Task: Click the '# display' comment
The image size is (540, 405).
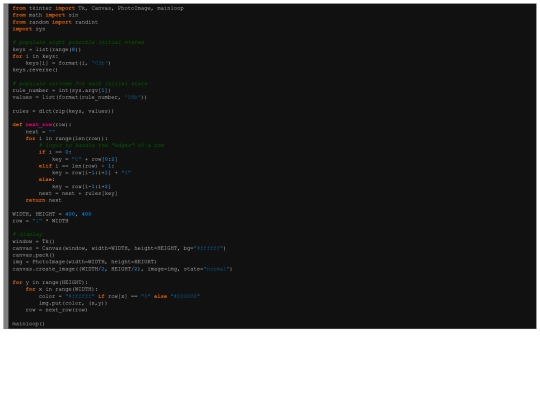Action: click(x=27, y=234)
